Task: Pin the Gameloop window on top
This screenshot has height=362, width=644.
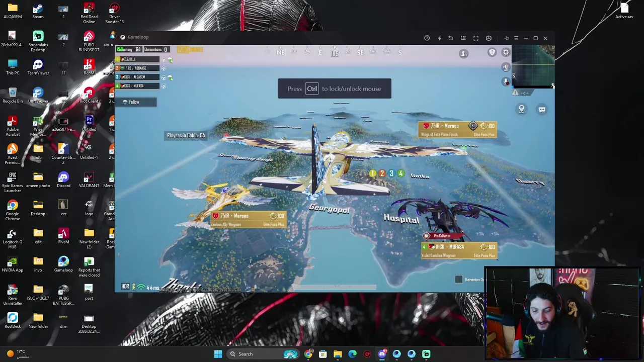Action: click(x=506, y=38)
